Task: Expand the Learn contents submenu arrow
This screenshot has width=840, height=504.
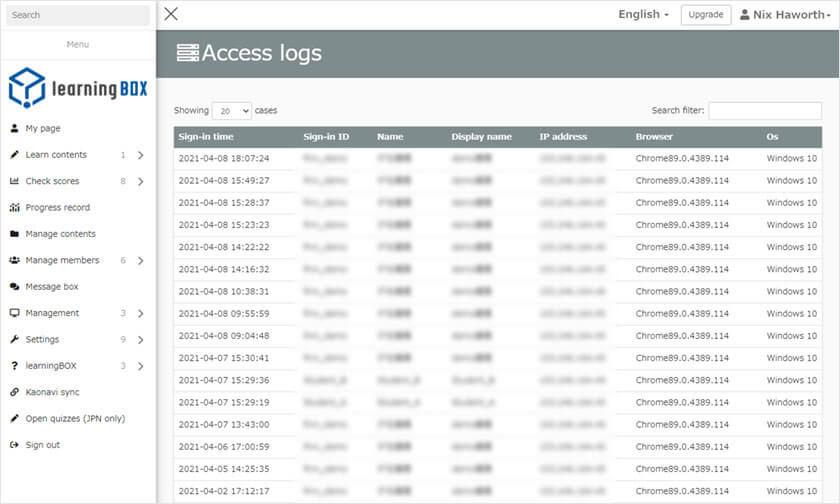Action: click(140, 155)
